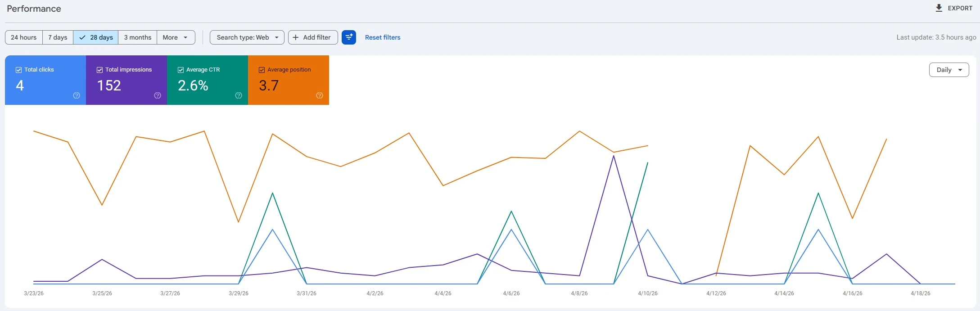Click the Average position value 3.7
This screenshot has height=311, width=980.
(269, 86)
